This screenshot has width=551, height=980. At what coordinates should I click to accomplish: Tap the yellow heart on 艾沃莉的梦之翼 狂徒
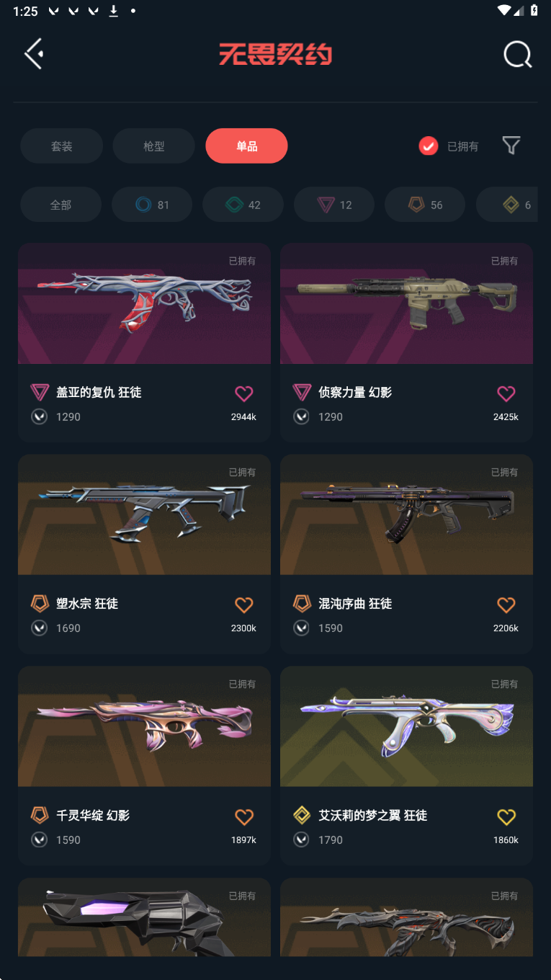pyautogui.click(x=506, y=816)
